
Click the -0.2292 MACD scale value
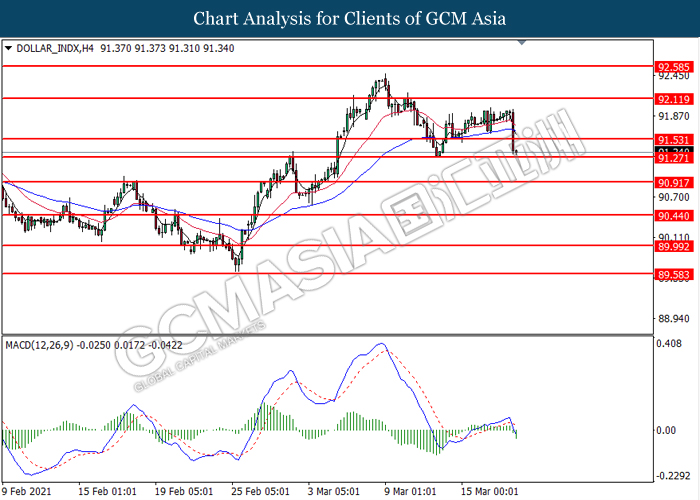point(672,476)
